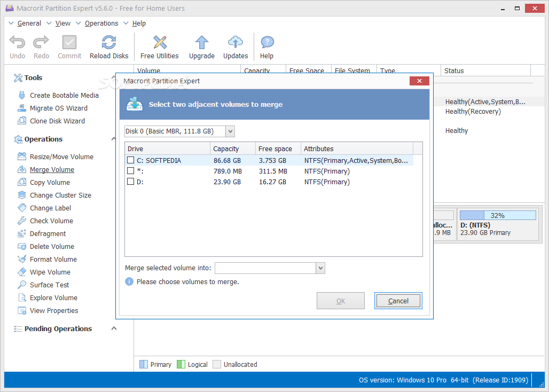
Task: Open the Merge selected volume into dropdown
Action: click(x=320, y=268)
